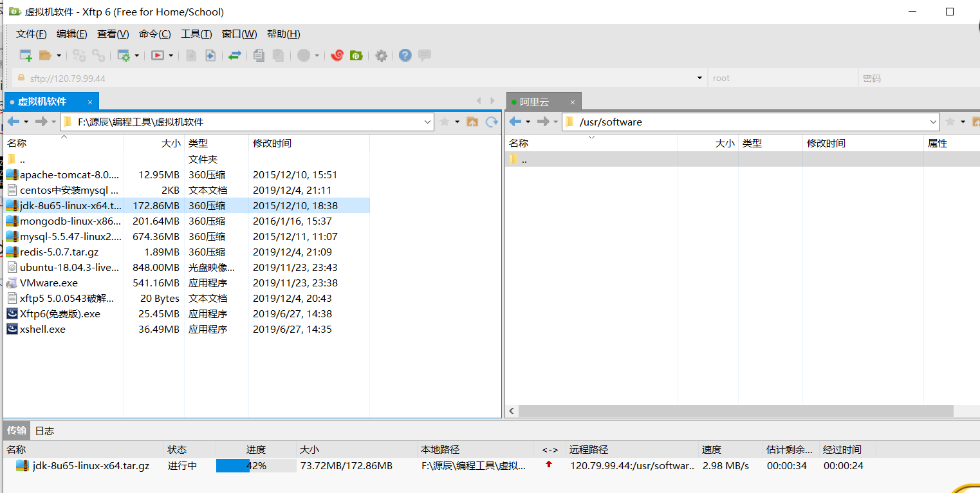This screenshot has height=493, width=980.
Task: Click the Disconnect toolbar icon
Action: [98, 55]
